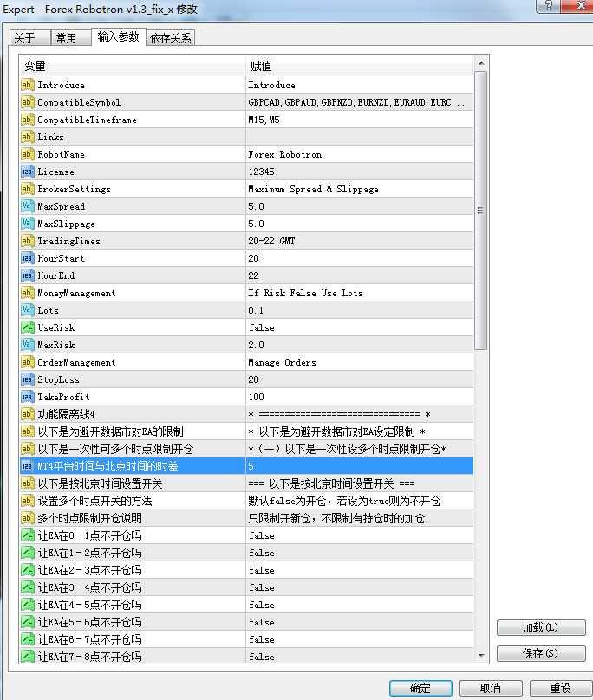593x700 pixels.
Task: Toggle the UseRisk false value
Action: pos(360,327)
